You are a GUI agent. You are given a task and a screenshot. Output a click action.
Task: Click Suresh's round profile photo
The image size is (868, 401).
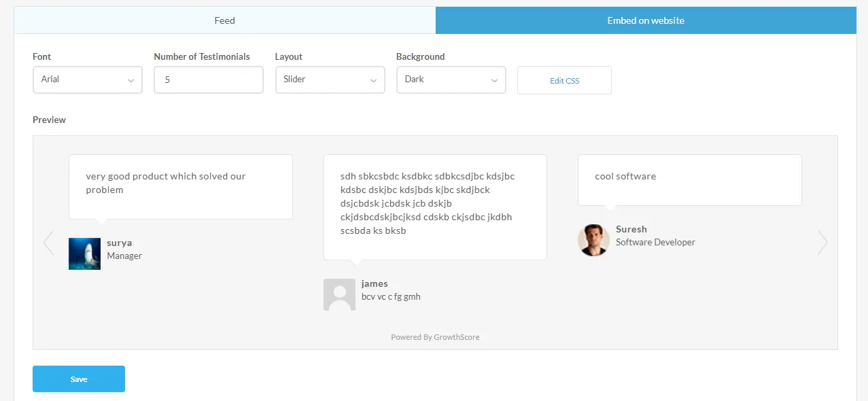click(593, 240)
